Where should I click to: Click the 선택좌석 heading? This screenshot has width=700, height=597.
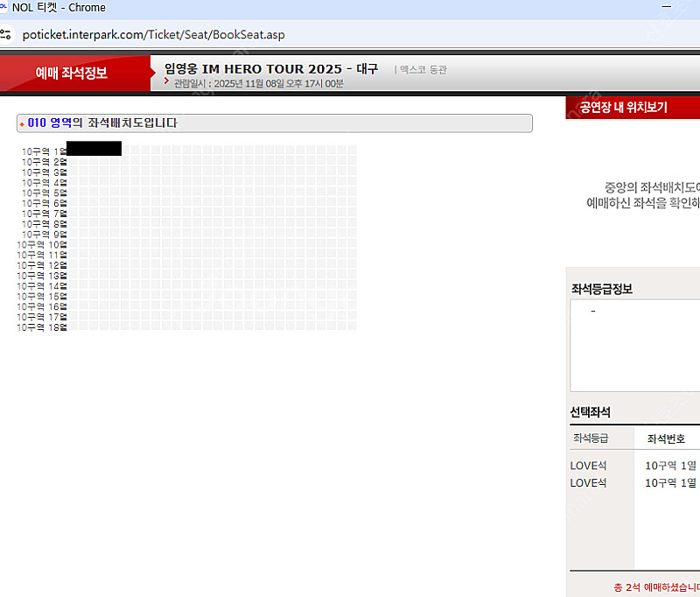(590, 411)
